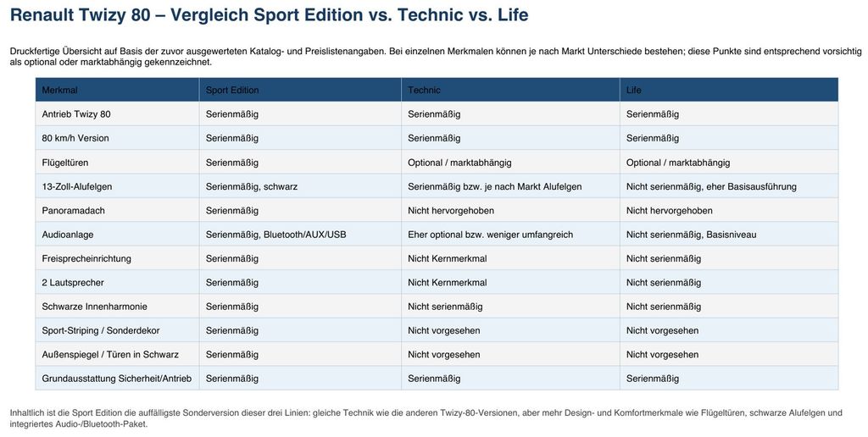868x437 pixels.
Task: Click the Freisprecheinrichtung row label
Action: (86, 259)
